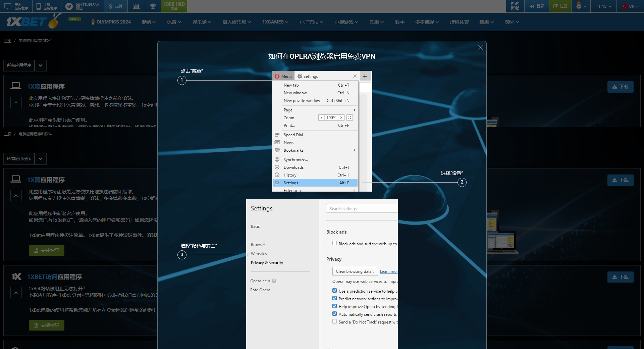Toggle the 'Do Not Track' request checkbox
644x349 pixels.
(334, 321)
